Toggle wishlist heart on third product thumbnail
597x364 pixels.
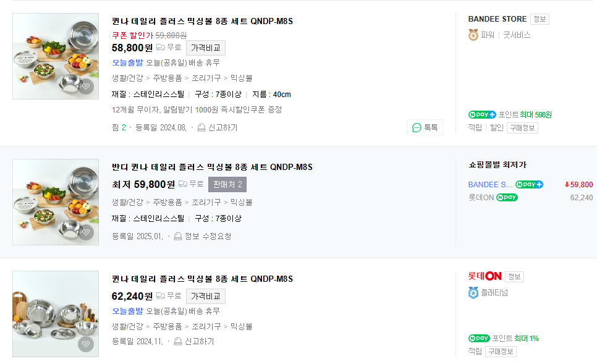(86, 344)
